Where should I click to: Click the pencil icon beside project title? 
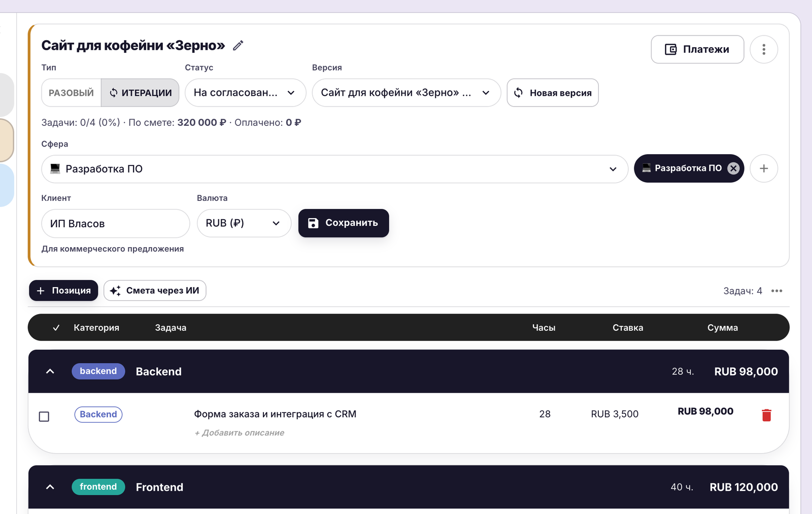tap(238, 46)
